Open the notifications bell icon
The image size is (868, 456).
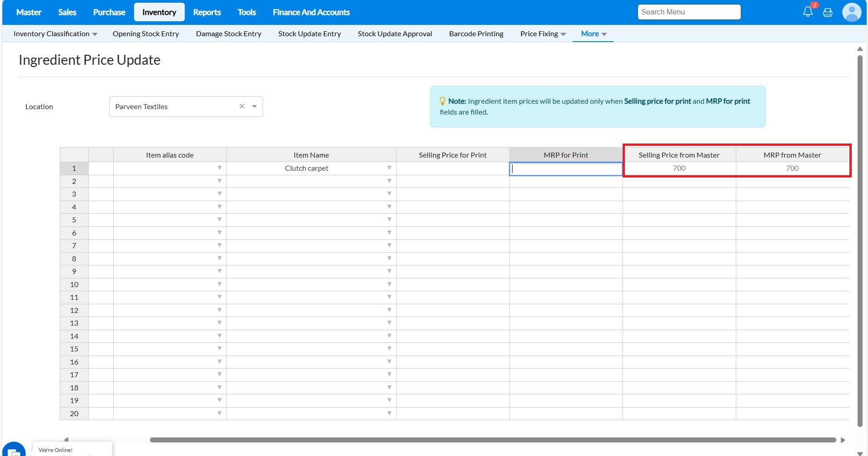(x=807, y=12)
